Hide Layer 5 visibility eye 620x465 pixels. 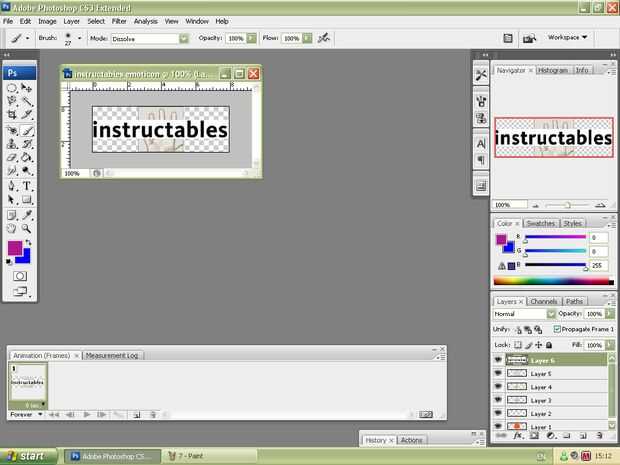(x=498, y=373)
